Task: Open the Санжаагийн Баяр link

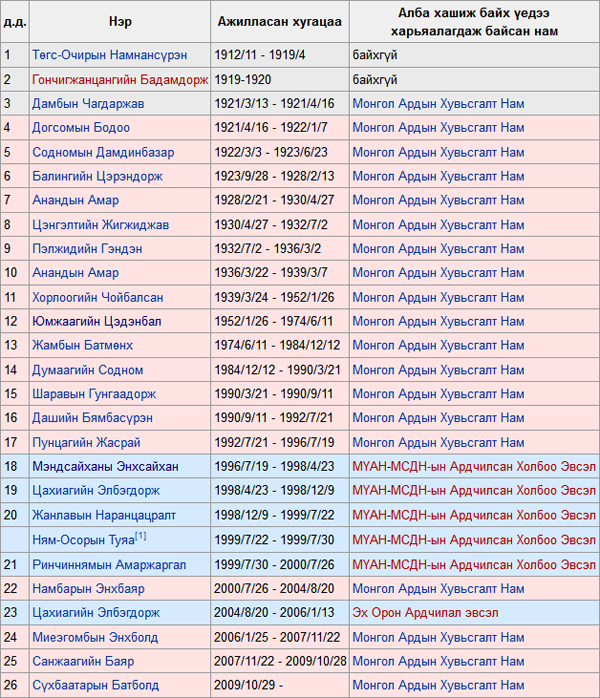Action: [83, 661]
